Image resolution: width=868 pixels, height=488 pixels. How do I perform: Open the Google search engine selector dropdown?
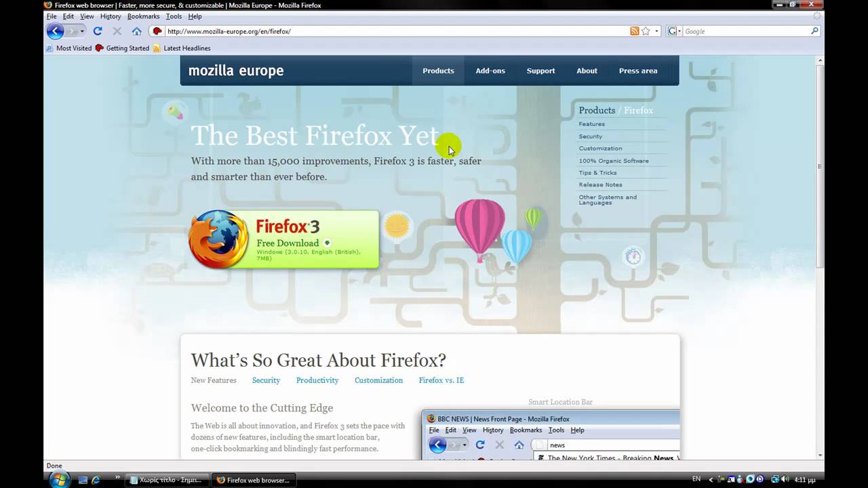tap(675, 31)
